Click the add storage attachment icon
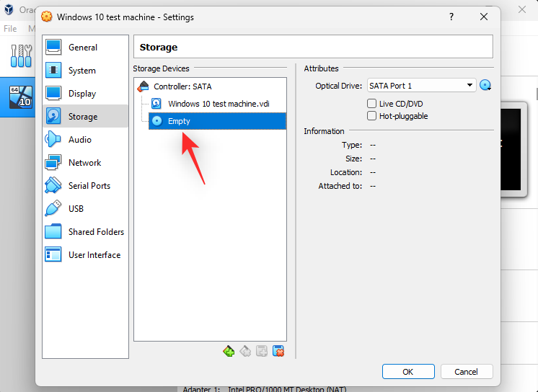The image size is (538, 392). tap(262, 351)
